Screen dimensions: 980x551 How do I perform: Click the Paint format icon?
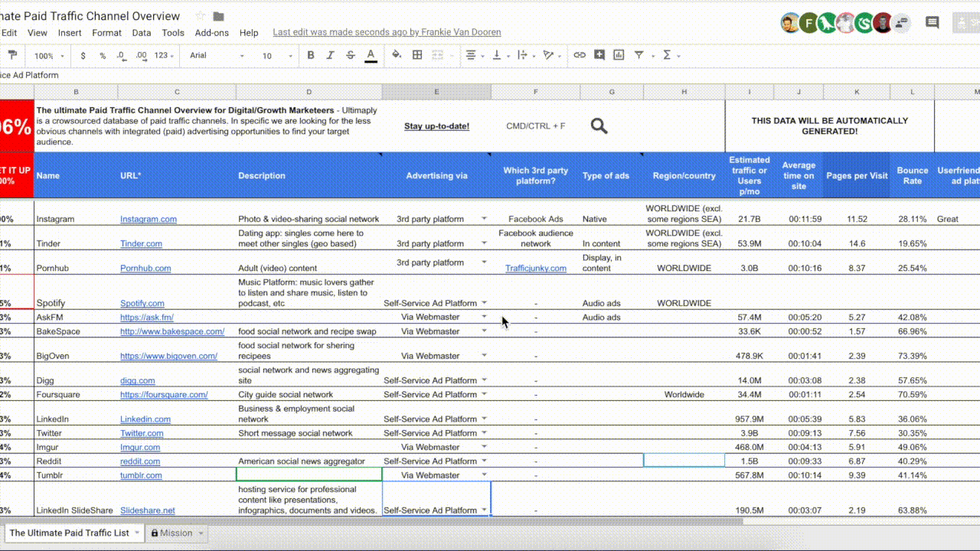[12, 55]
